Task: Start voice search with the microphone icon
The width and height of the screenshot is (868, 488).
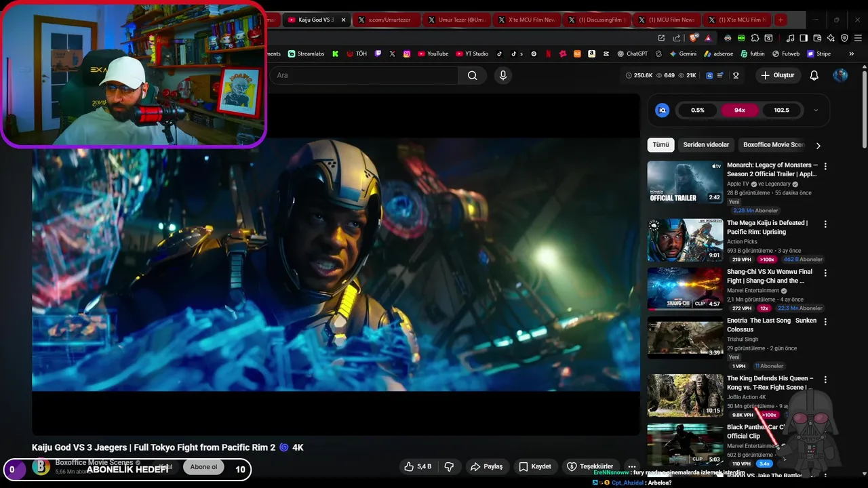Action: point(503,75)
